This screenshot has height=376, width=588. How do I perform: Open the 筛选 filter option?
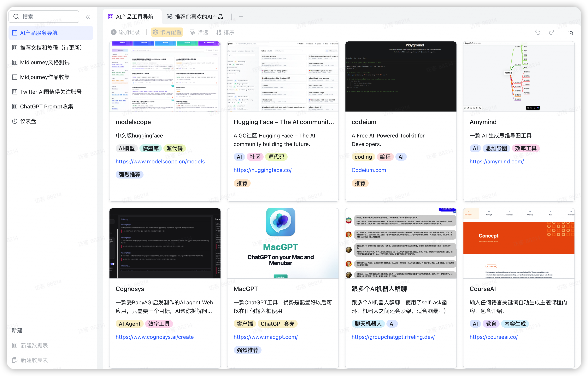(199, 32)
